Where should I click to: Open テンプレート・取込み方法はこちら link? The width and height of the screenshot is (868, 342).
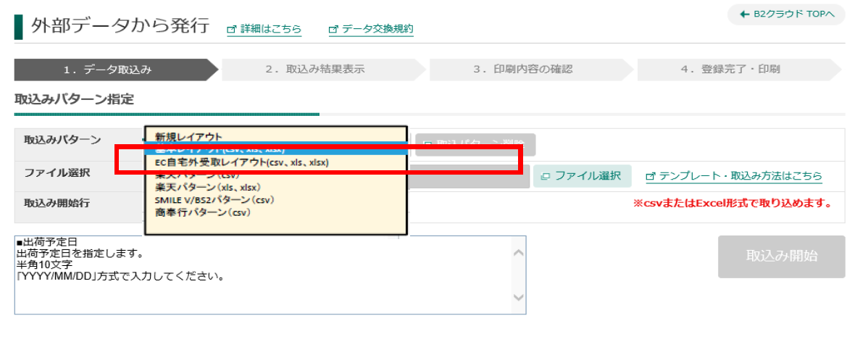click(734, 176)
